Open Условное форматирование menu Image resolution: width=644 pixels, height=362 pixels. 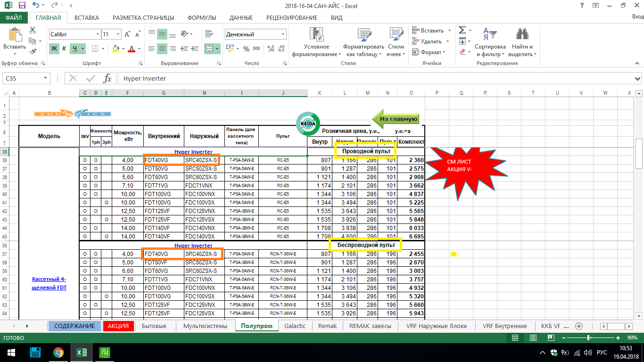(x=316, y=42)
